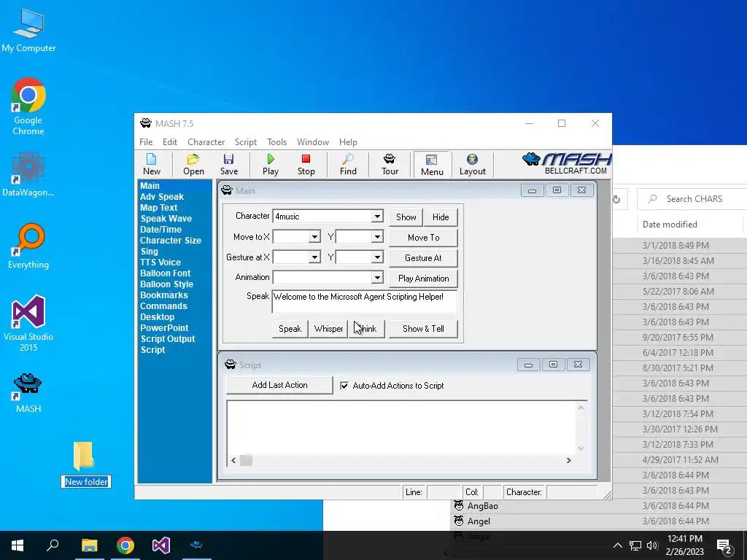The width and height of the screenshot is (747, 560).
Task: Halt playback with the red Stop icon
Action: click(x=306, y=164)
